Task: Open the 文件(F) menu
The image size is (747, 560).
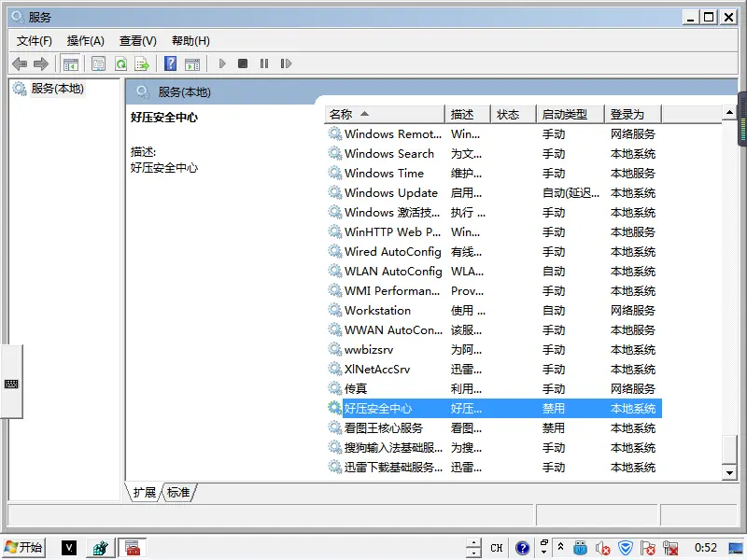Action: point(35,41)
